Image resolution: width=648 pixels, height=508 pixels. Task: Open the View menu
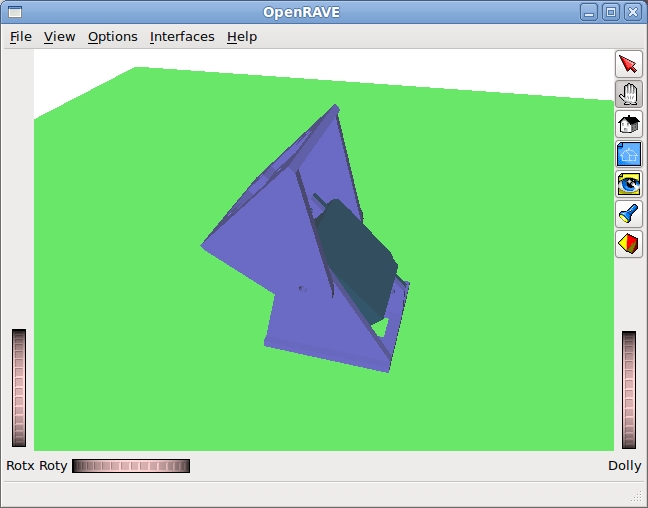pos(59,37)
